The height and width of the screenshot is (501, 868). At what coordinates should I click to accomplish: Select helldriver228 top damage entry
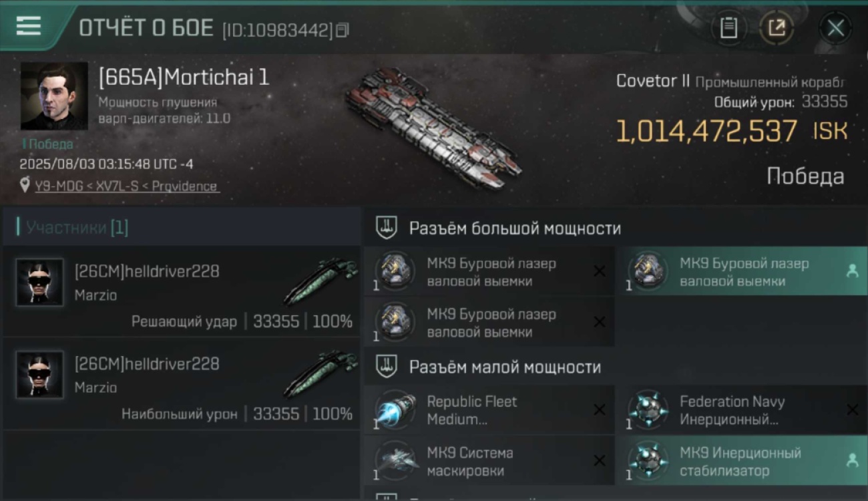(x=182, y=383)
